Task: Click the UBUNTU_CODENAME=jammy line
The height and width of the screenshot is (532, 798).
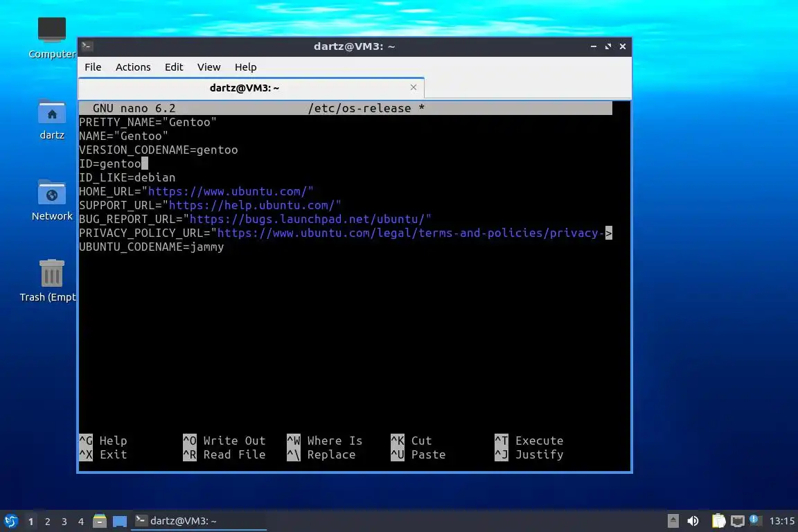Action: tap(151, 247)
